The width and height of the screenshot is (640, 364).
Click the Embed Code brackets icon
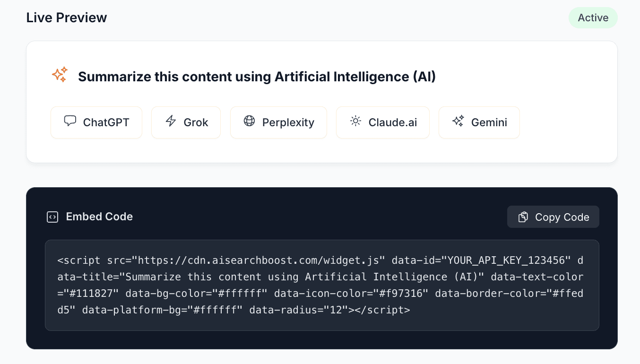click(52, 217)
